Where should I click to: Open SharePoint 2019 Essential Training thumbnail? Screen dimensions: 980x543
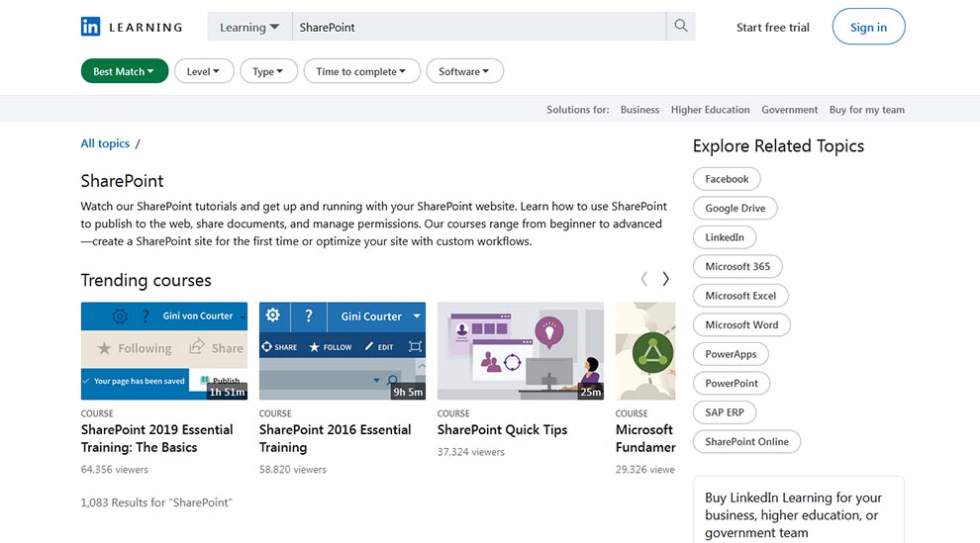tap(163, 351)
